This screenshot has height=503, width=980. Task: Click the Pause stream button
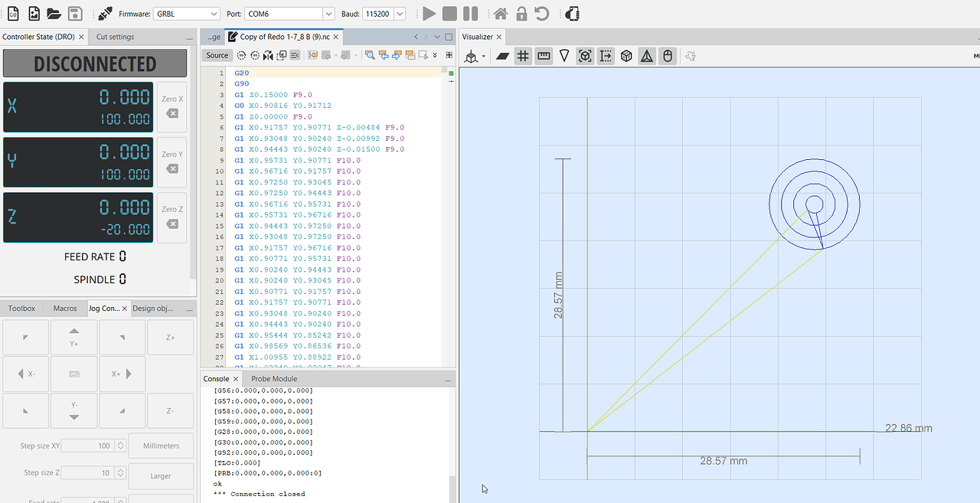coord(470,14)
